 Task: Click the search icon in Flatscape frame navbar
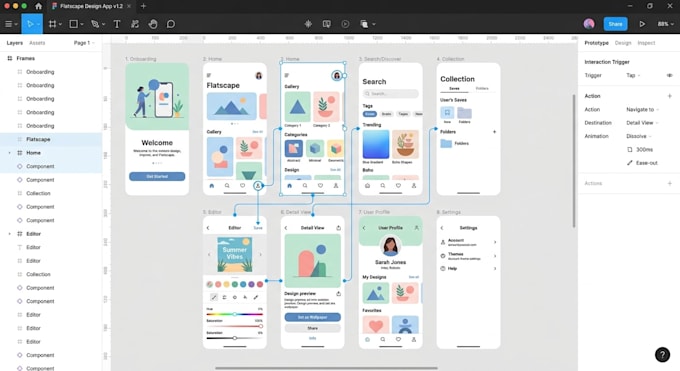227,185
